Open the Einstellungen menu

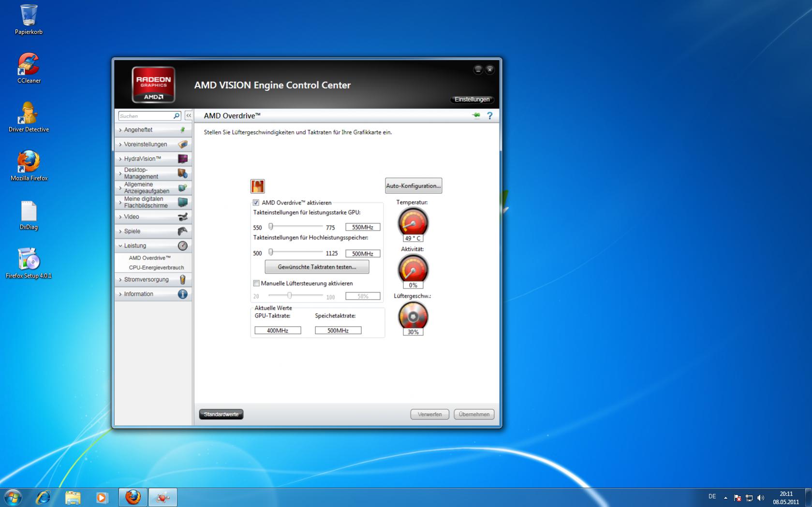pos(472,100)
